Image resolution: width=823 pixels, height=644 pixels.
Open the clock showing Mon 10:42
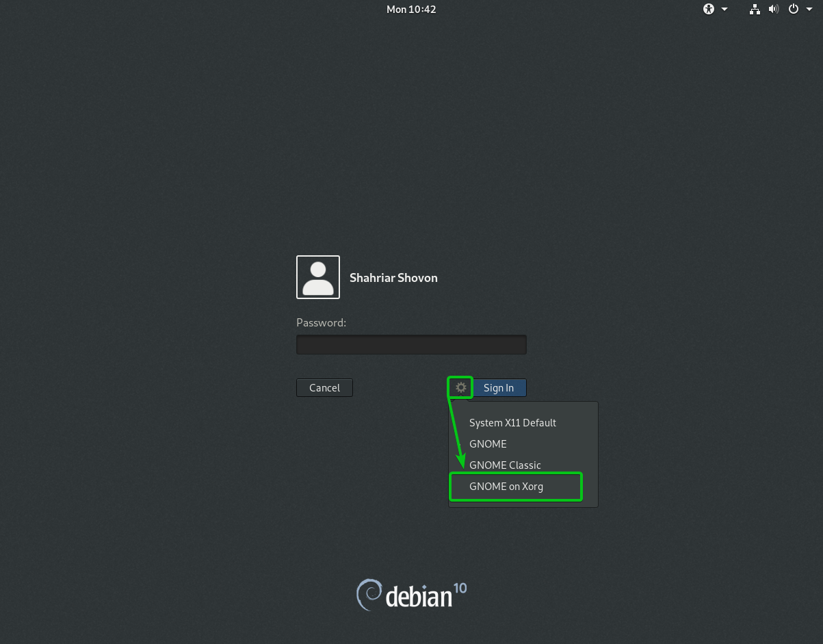pos(411,10)
